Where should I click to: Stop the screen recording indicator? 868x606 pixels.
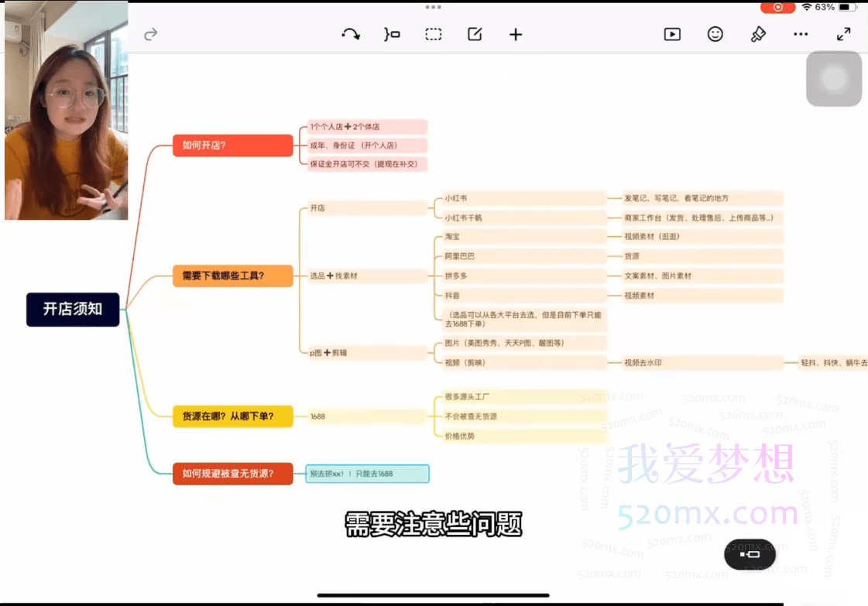click(776, 8)
